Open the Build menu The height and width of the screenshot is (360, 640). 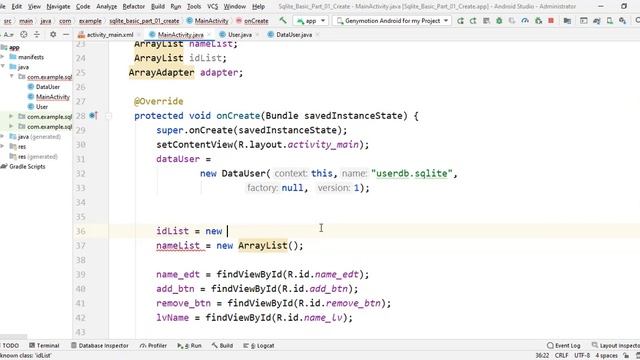(158, 7)
